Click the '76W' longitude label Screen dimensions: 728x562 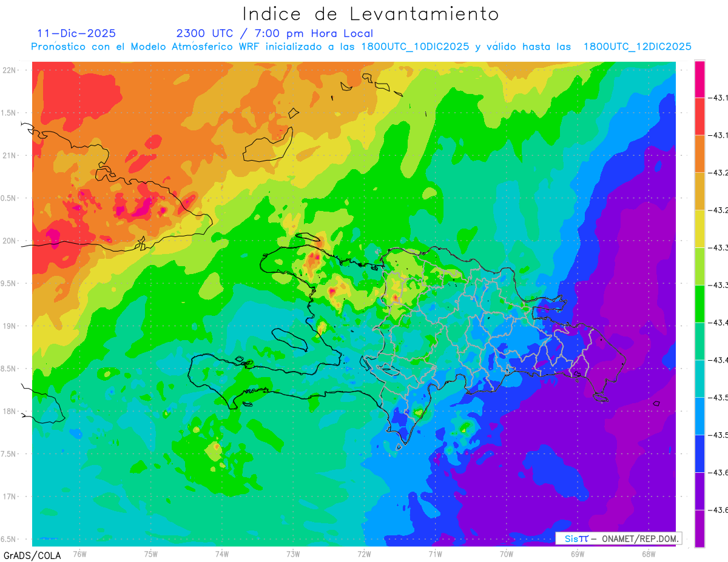tap(79, 554)
